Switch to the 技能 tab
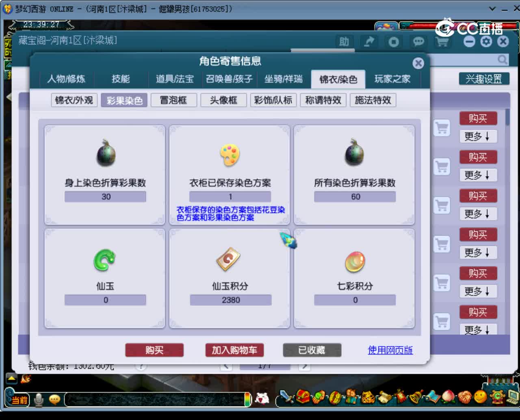Viewport: 520px width, 420px height. 121,79
